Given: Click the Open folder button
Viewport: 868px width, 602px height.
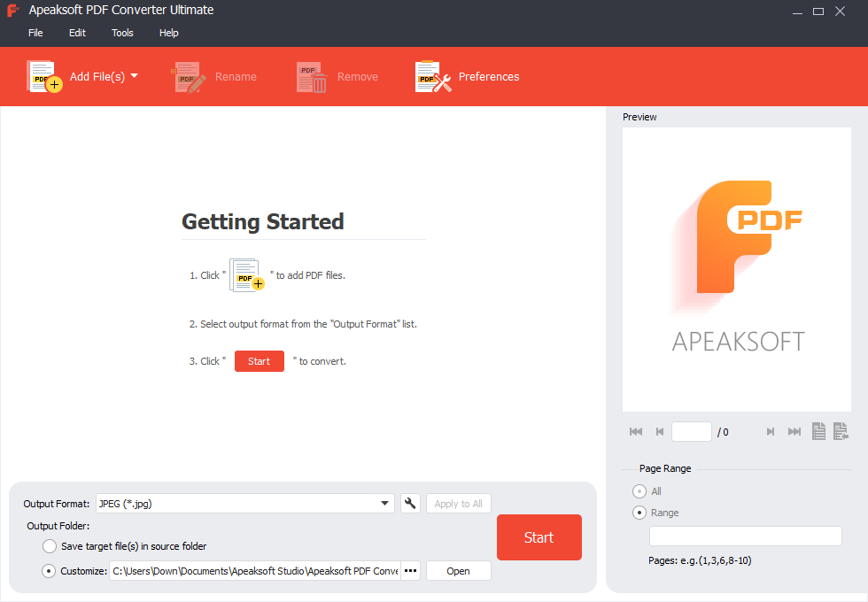Looking at the screenshot, I should [459, 571].
